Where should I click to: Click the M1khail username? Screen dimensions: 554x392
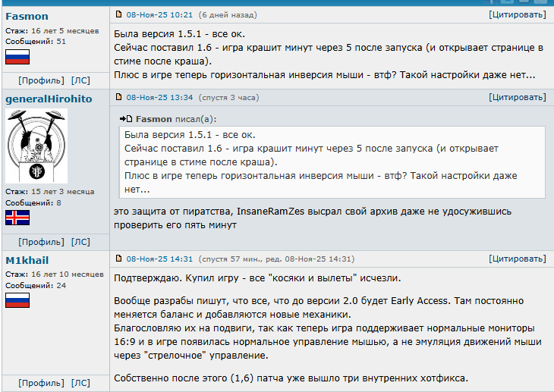point(27,259)
